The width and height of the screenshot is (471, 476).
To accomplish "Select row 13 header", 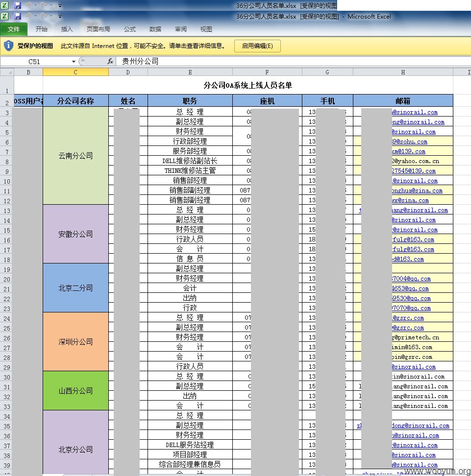I will [x=7, y=210].
